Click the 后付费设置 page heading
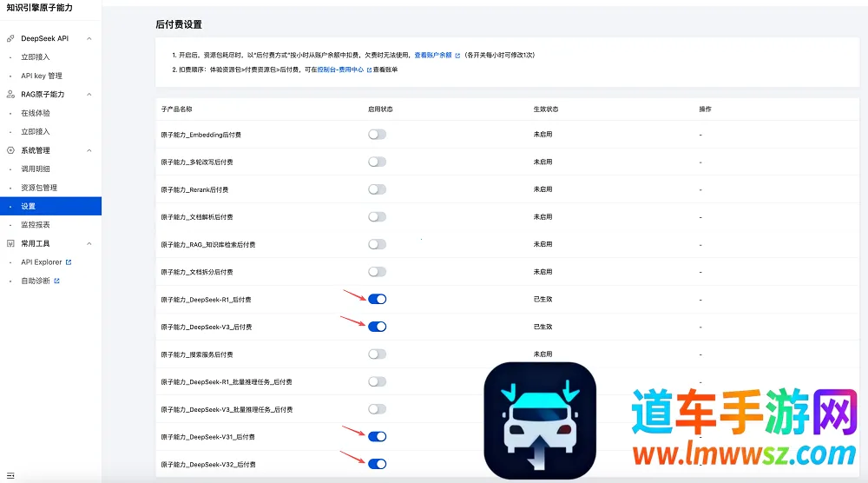868x483 pixels. click(179, 24)
